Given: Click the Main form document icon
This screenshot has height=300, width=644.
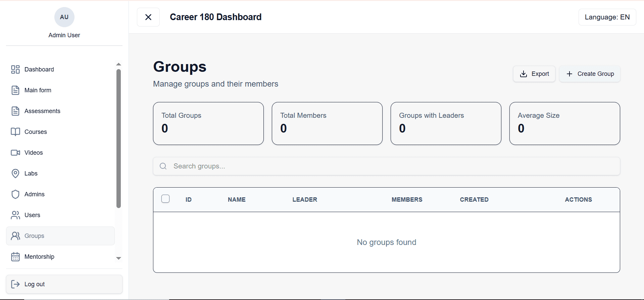Looking at the screenshot, I should click(x=15, y=90).
